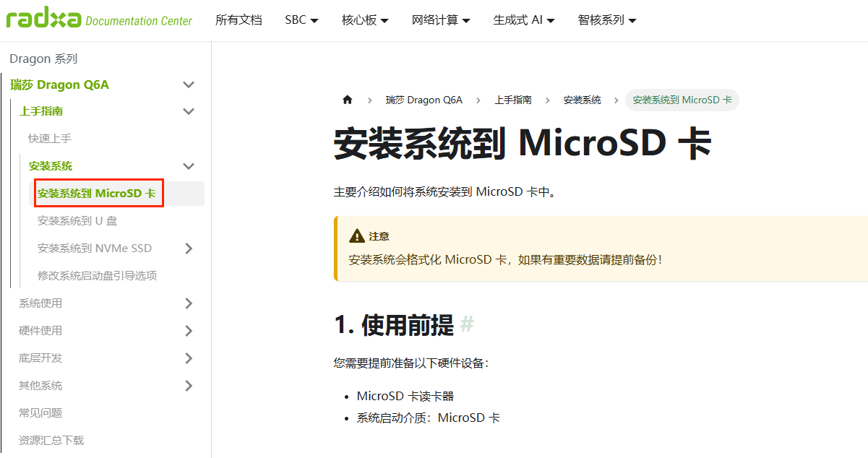Image resolution: width=868 pixels, height=458 pixels.
Task: Go to the home breadcrumb icon
Action: 348,100
